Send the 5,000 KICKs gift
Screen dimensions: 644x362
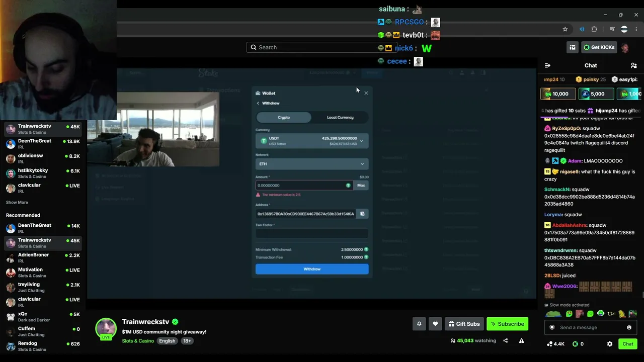[596, 94]
